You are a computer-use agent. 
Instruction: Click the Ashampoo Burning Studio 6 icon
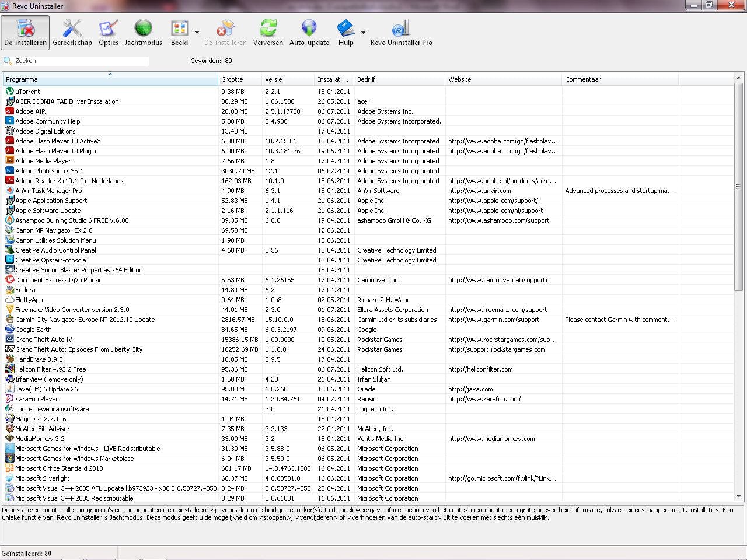[10, 220]
